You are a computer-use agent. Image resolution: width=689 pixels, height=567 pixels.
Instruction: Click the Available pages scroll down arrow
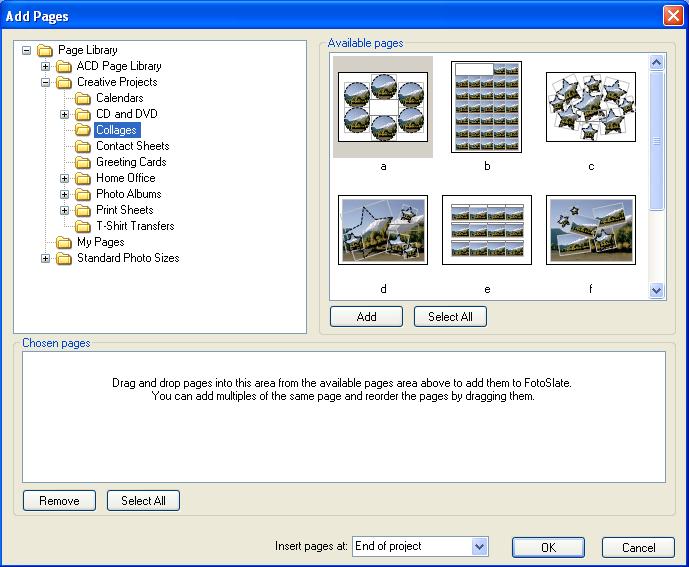pos(656,291)
